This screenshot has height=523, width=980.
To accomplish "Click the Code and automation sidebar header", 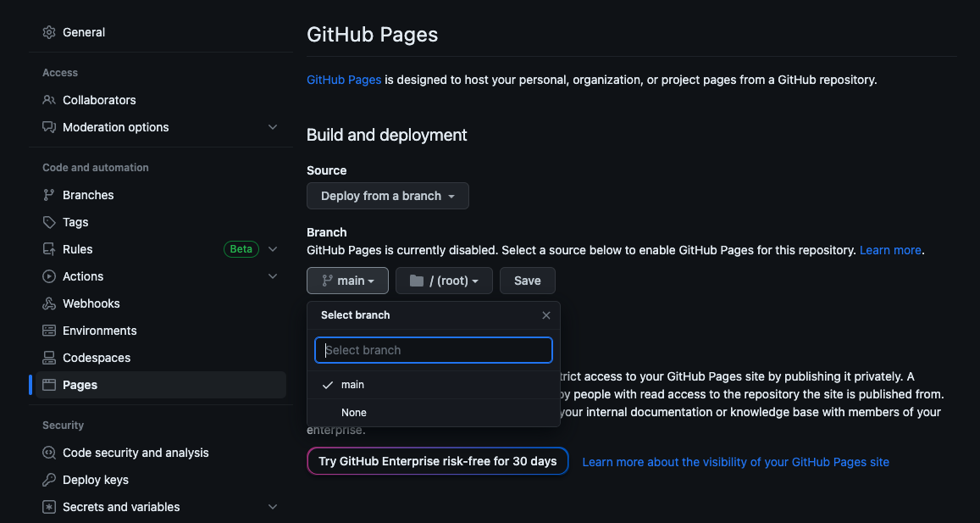I will pyautogui.click(x=96, y=168).
